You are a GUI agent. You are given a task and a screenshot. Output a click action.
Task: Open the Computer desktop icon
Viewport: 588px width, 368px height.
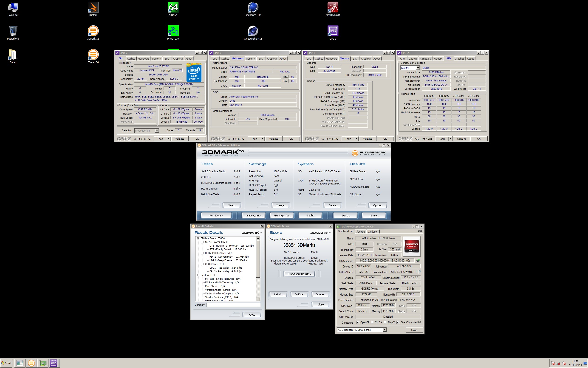(13, 9)
